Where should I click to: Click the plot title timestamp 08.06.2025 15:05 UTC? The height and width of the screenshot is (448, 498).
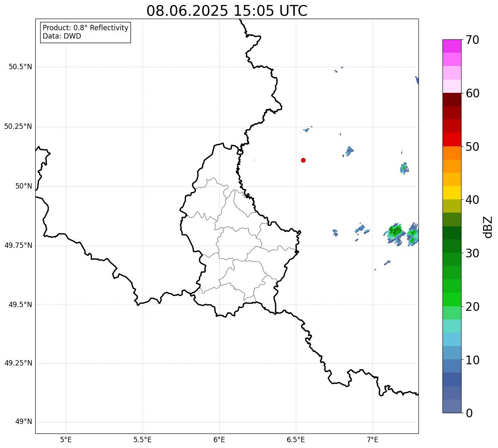(227, 11)
